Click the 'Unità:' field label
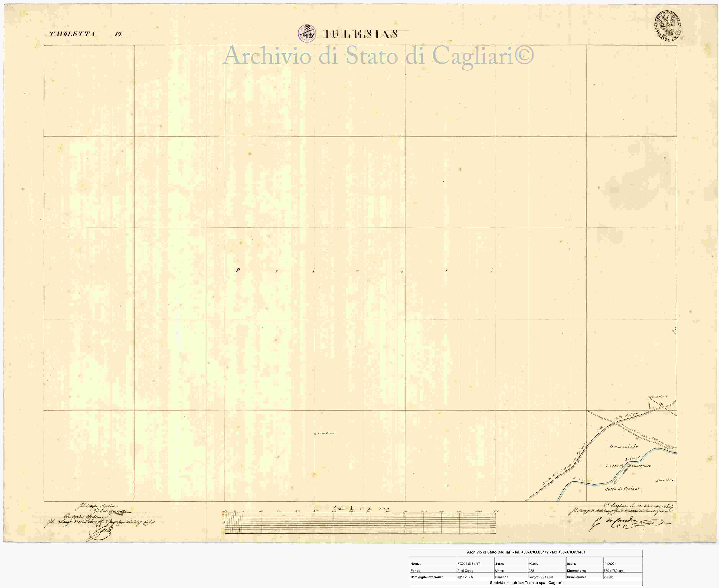Image resolution: width=719 pixels, height=588 pixels. pos(500,571)
